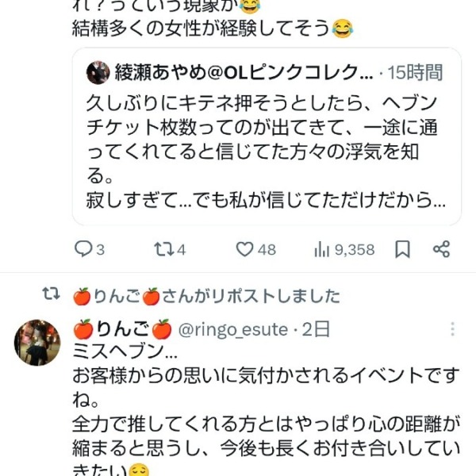Open りんご's profile picture
The width and height of the screenshot is (476, 476).
[37, 343]
